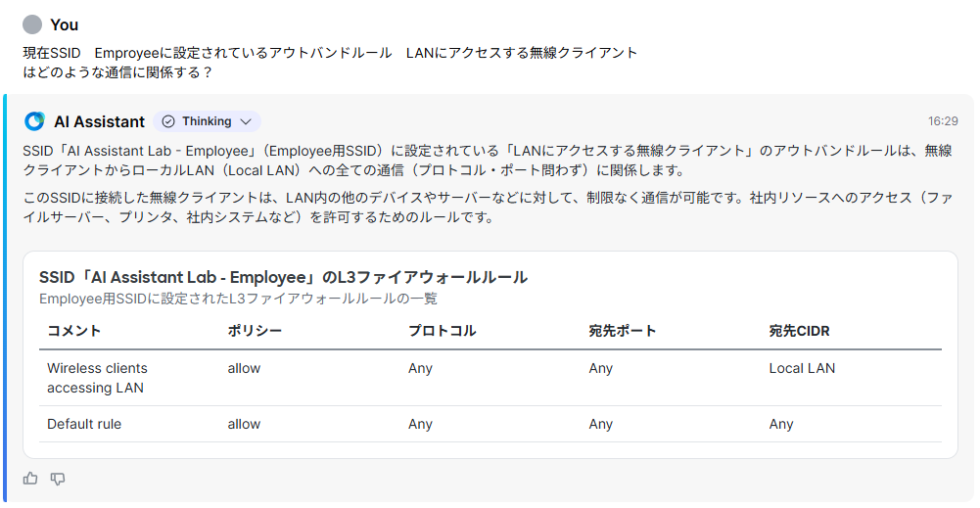This screenshot has width=980, height=508.
Task: Click the destination port Any in the Default rule row
Action: coord(600,424)
